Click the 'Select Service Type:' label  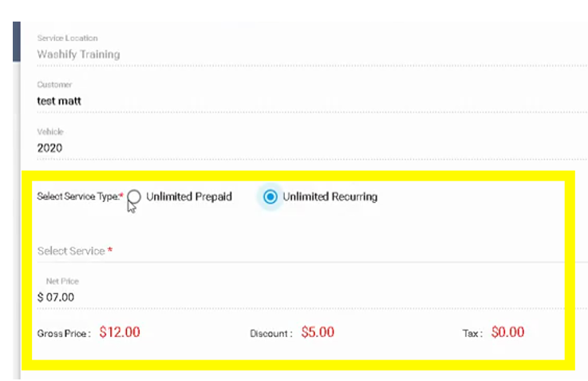[x=80, y=196]
